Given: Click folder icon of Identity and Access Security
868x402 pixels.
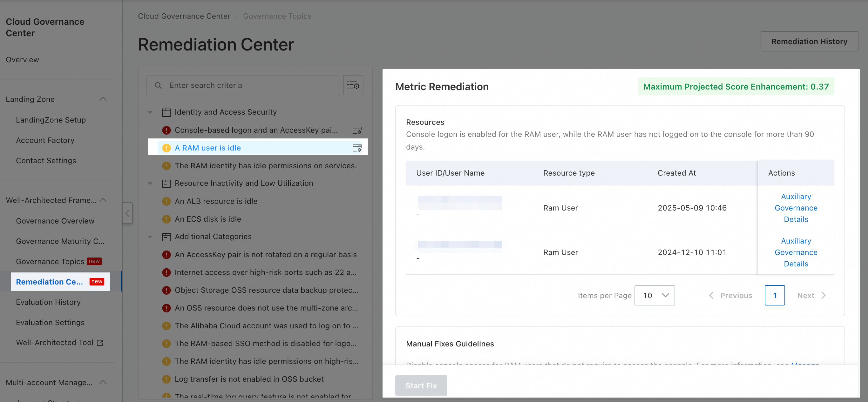Looking at the screenshot, I should point(166,112).
